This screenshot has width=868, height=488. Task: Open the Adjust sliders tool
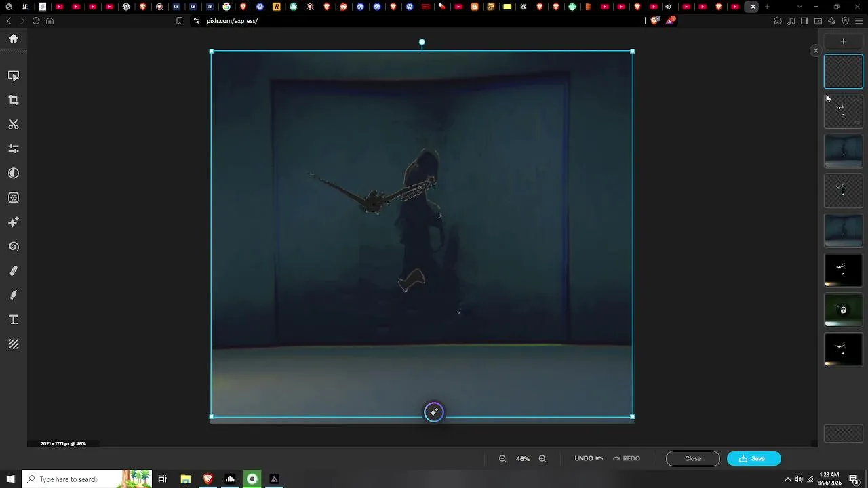(14, 149)
